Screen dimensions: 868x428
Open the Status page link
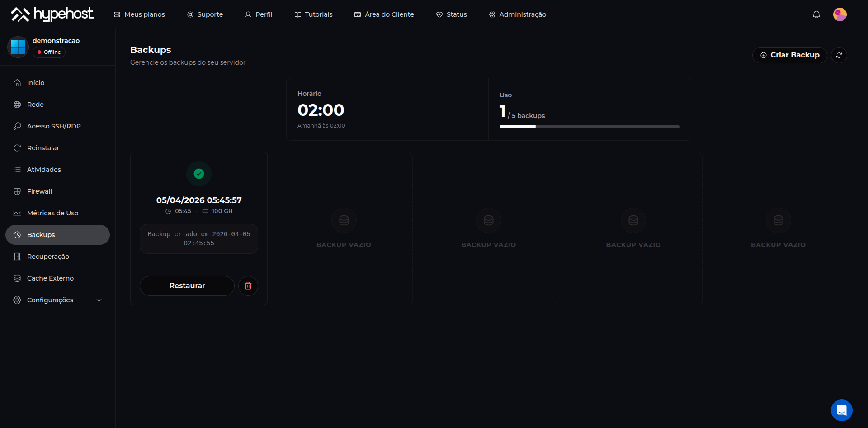(451, 14)
